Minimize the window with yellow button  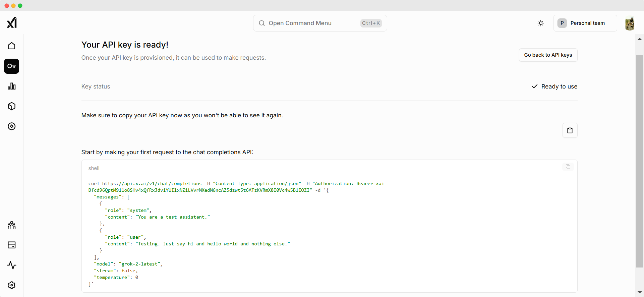coord(13,6)
